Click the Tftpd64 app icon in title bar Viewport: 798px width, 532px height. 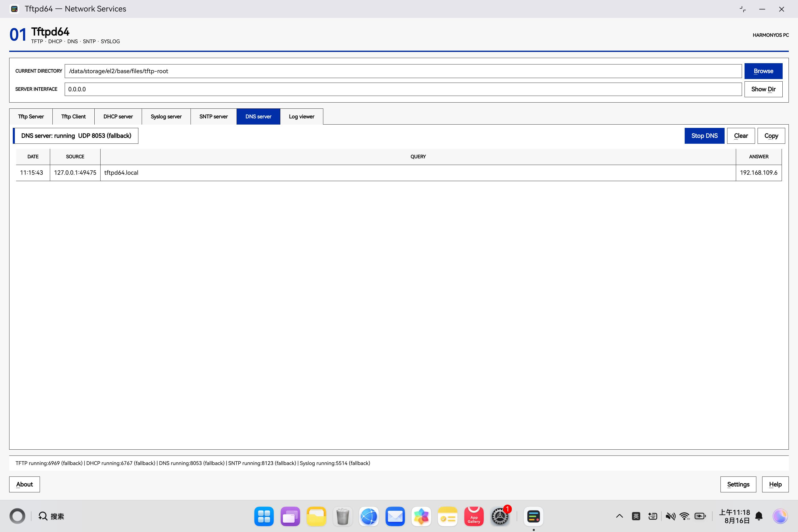(14, 9)
